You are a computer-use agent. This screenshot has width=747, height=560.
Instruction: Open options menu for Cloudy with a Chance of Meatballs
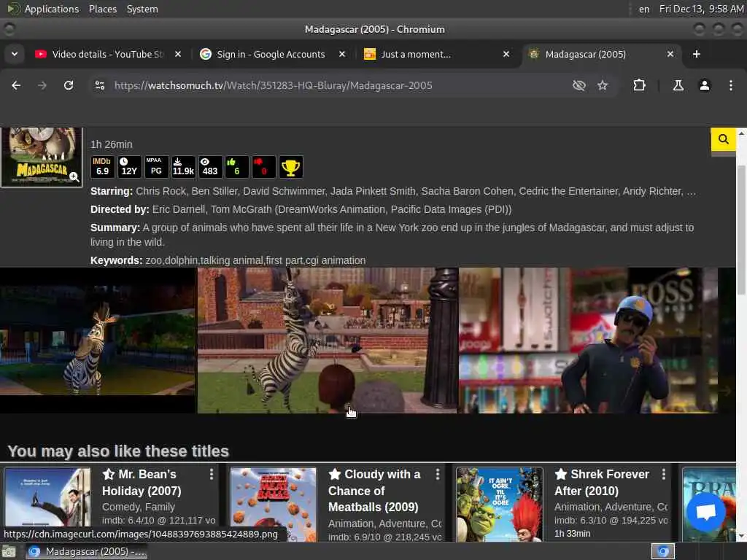coord(438,474)
